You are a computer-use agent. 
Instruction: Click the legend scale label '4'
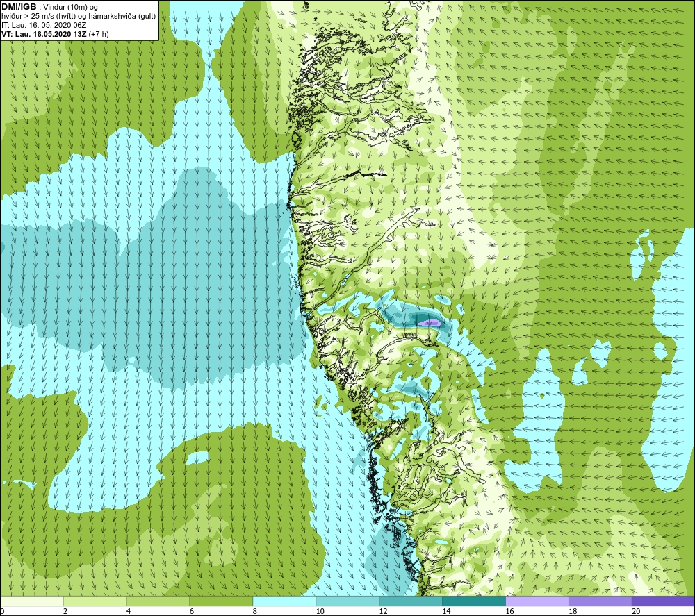coord(129,611)
